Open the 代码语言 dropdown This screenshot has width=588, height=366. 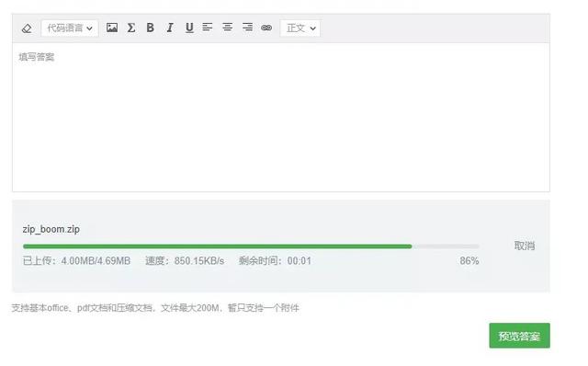coord(70,29)
